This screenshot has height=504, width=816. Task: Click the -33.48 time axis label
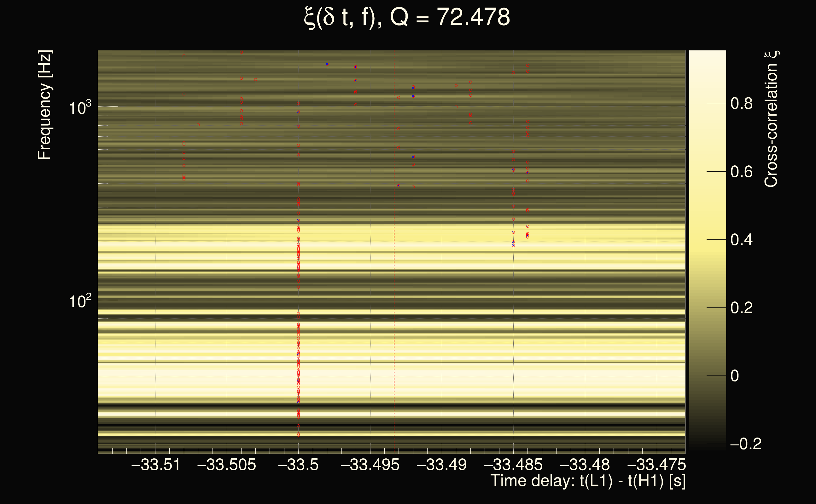(x=585, y=465)
